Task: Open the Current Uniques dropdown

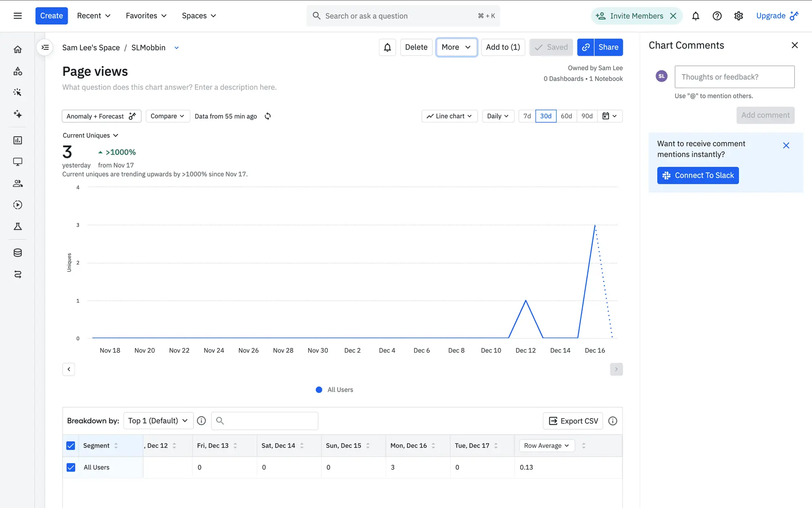Action: [x=91, y=135]
